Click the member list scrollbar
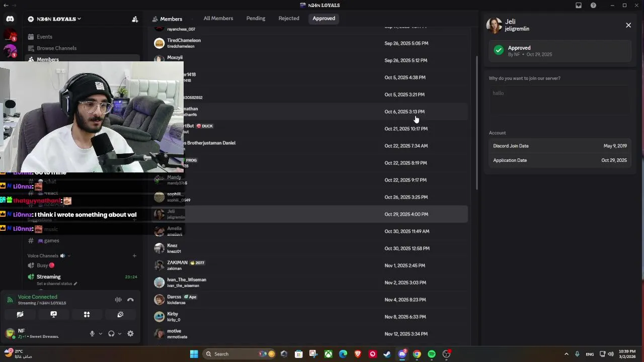The image size is (644, 362). click(x=477, y=123)
